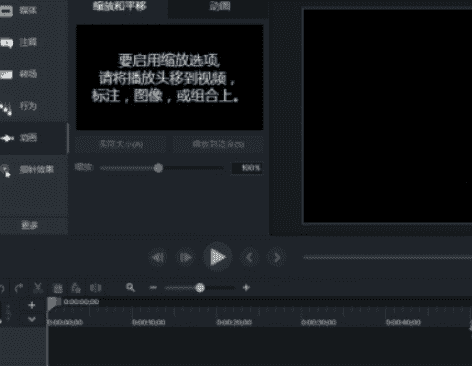This screenshot has height=366, width=472.
Task: Click the Redo icon in timeline toolbar
Action: point(18,287)
